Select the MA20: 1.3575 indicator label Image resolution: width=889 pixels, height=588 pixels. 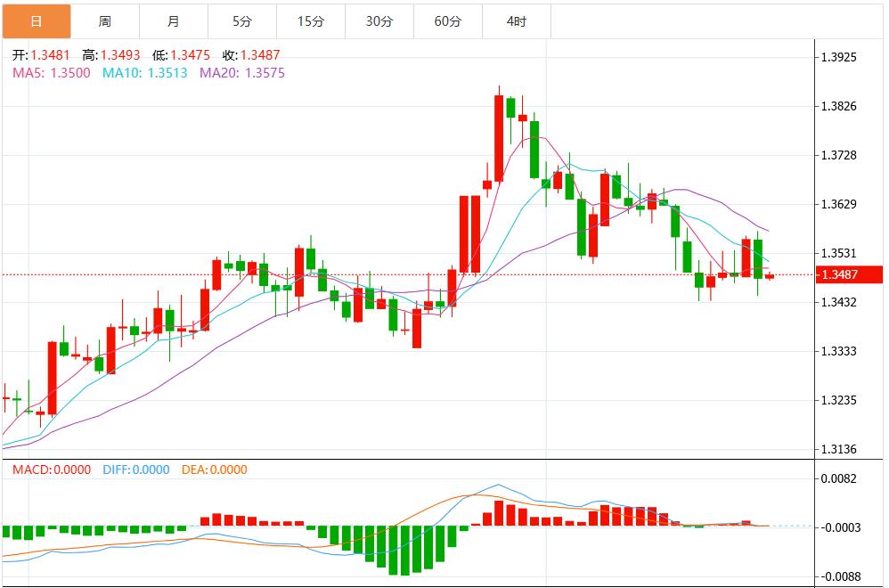242,73
